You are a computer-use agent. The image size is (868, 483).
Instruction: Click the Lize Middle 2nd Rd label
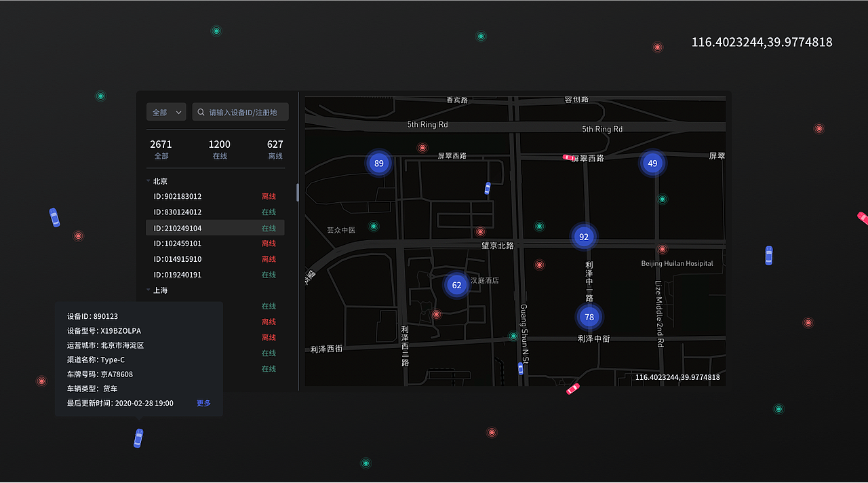[x=658, y=314]
